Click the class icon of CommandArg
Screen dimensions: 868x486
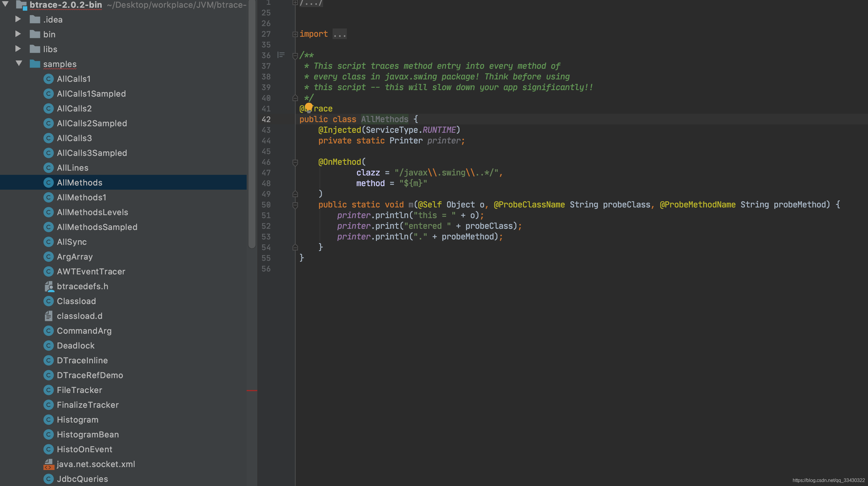click(x=49, y=331)
